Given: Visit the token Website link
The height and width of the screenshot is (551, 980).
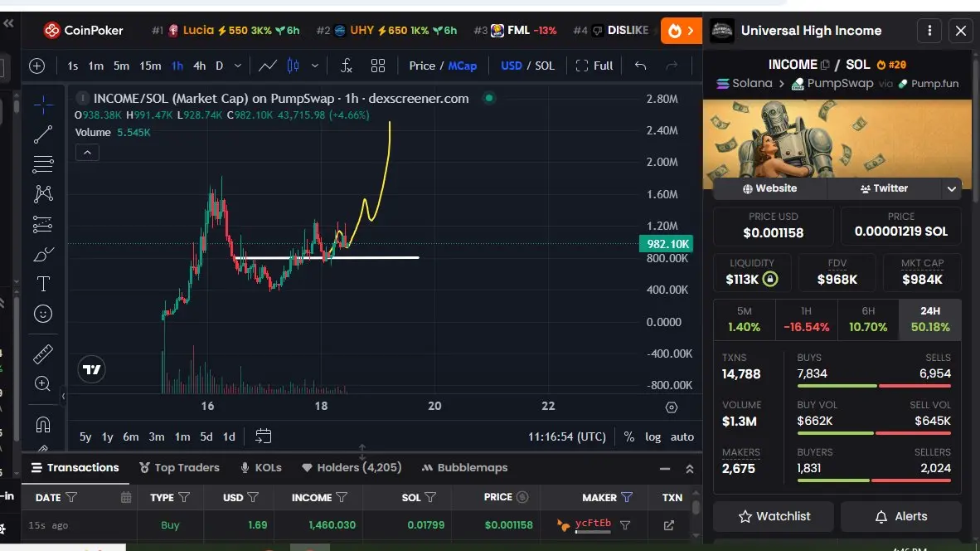Looking at the screenshot, I should pyautogui.click(x=769, y=188).
